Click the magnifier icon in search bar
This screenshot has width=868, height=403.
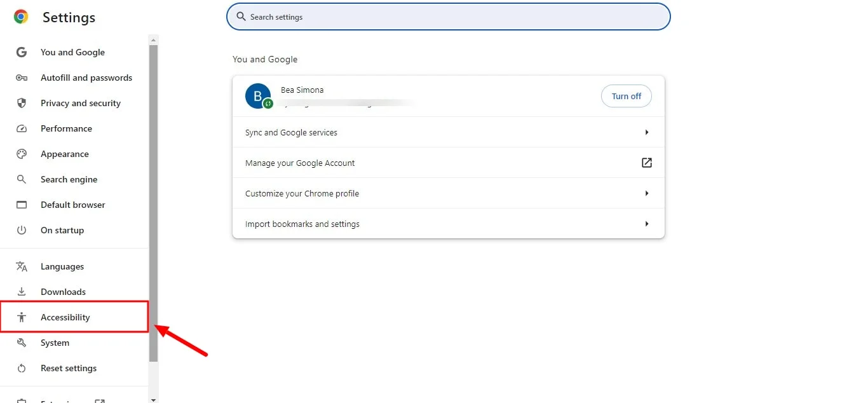(241, 17)
